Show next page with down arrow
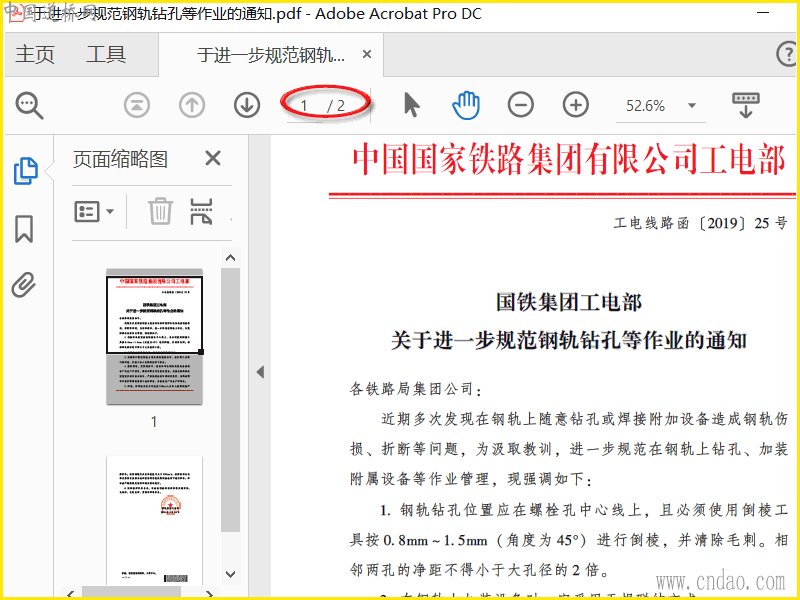This screenshot has width=800, height=600. point(247,105)
